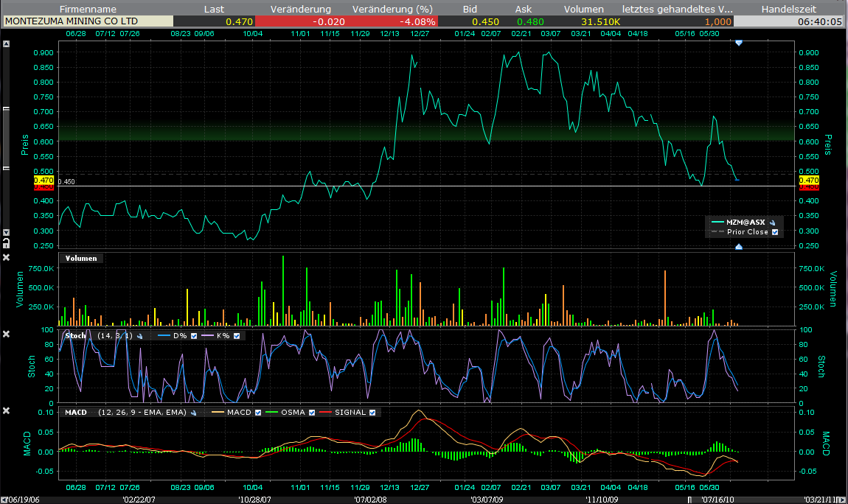Click the scroll down arrow on the price scale
This screenshot has height=504, width=848.
[7, 233]
